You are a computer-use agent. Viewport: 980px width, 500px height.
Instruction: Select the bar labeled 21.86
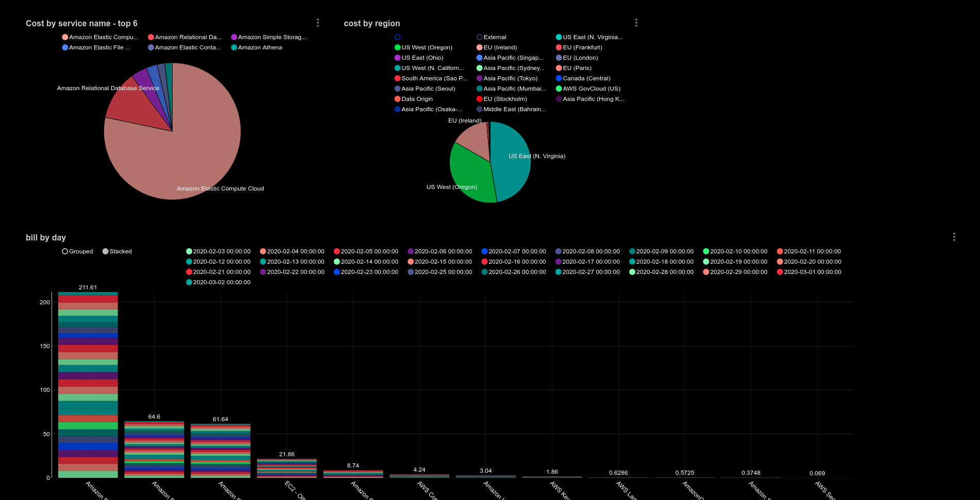pos(287,469)
